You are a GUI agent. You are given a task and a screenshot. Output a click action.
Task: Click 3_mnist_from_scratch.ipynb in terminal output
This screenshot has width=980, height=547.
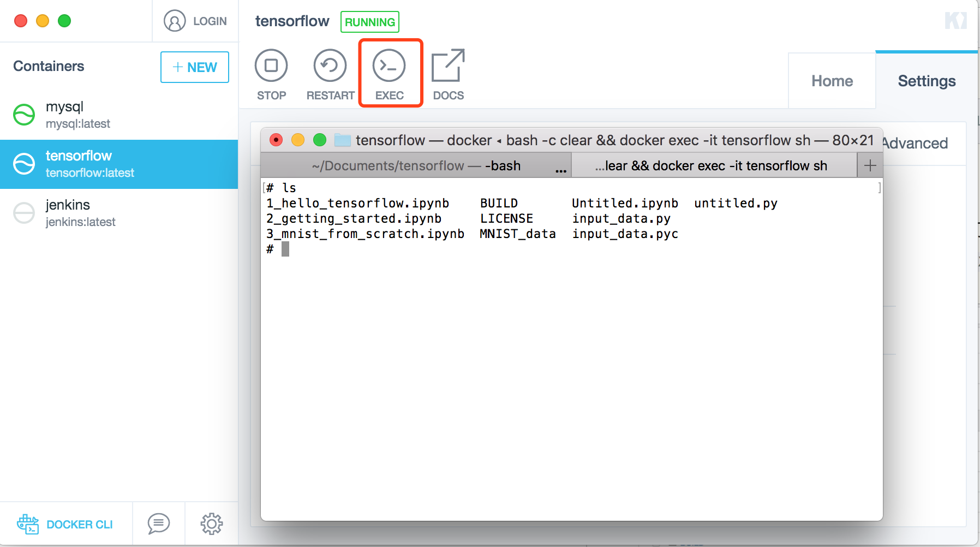point(365,234)
